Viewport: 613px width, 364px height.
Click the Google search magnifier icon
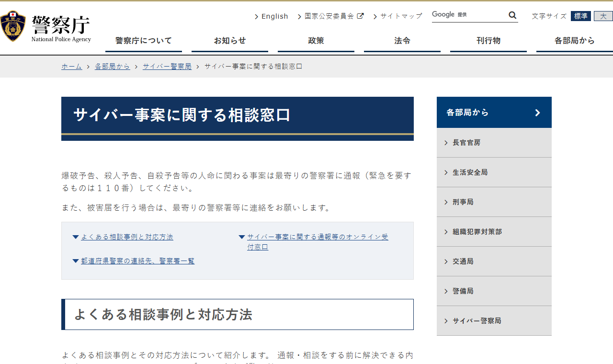pyautogui.click(x=512, y=15)
